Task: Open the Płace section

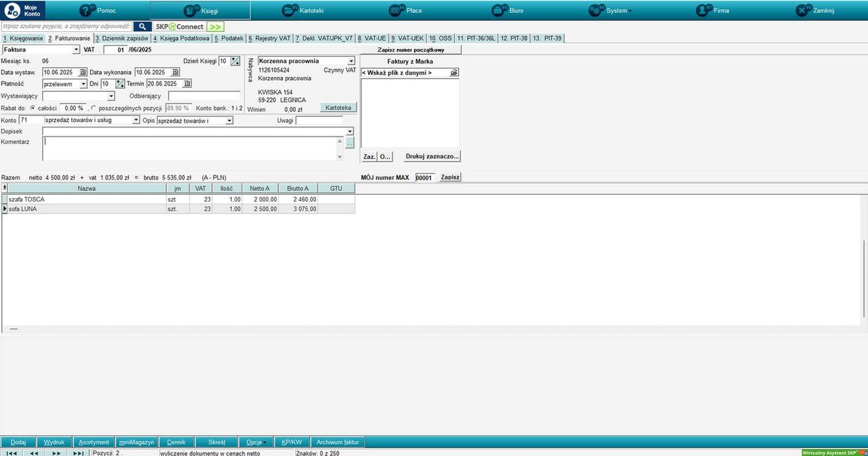Action: 406,10
